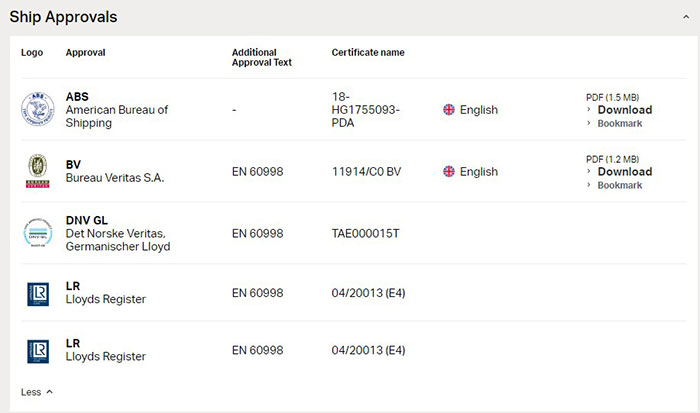Click the Ship Approvals heading
Viewport: 700px width, 413px height.
pyautogui.click(x=63, y=17)
